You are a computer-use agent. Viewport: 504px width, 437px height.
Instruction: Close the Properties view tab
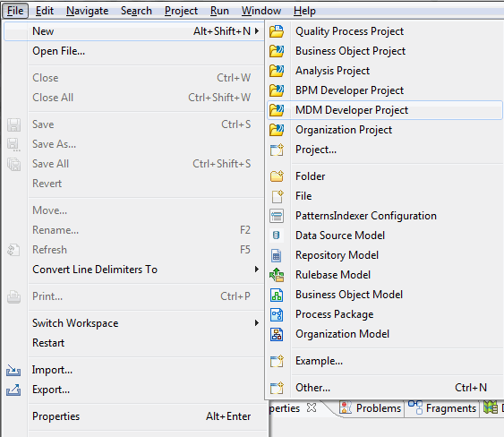click(x=312, y=407)
